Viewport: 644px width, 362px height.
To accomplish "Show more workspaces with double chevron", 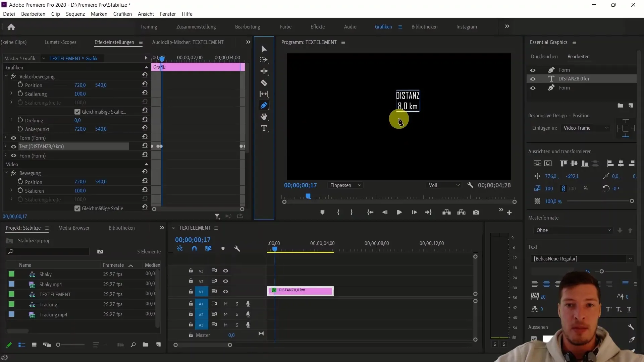I will coord(507,26).
